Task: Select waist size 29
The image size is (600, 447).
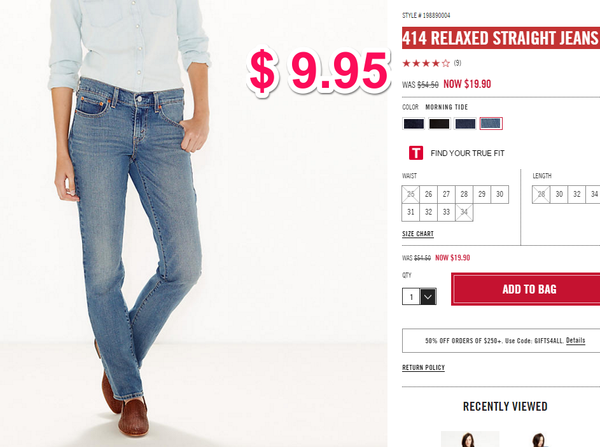Action: (482, 194)
